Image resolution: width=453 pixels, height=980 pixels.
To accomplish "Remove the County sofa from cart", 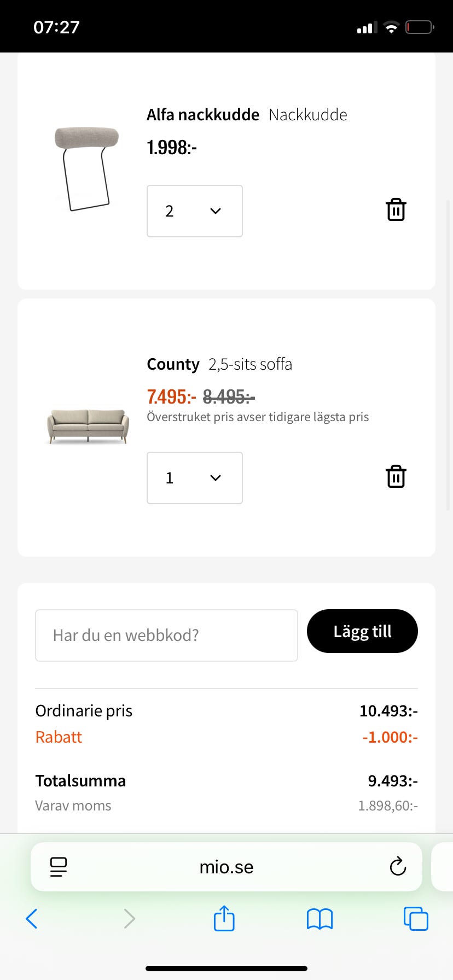I will click(396, 477).
